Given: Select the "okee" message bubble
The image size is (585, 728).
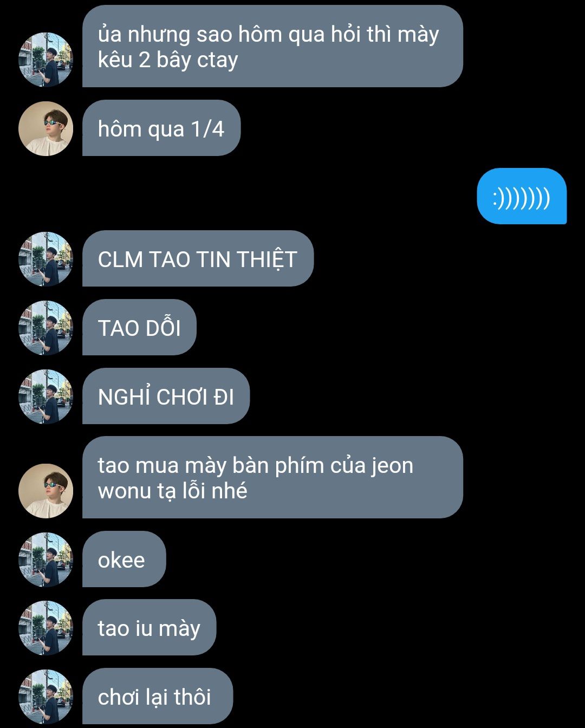Looking at the screenshot, I should [124, 559].
